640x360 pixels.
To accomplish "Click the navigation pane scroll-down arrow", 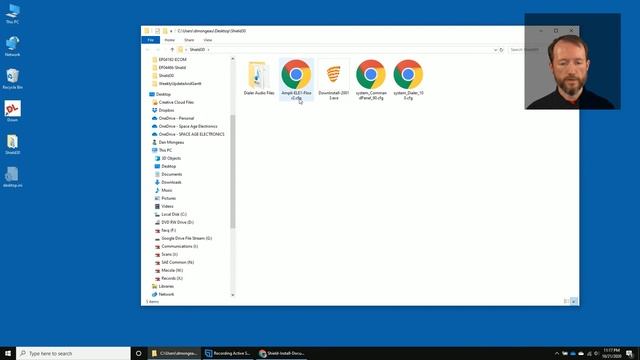I will pos(233,295).
